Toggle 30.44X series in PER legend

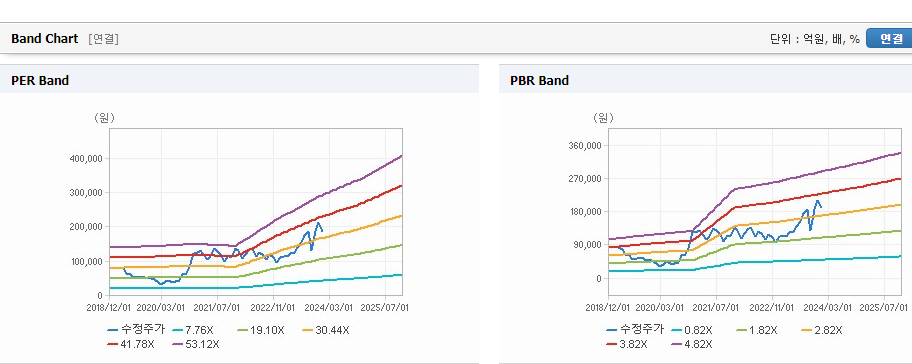(x=326, y=330)
